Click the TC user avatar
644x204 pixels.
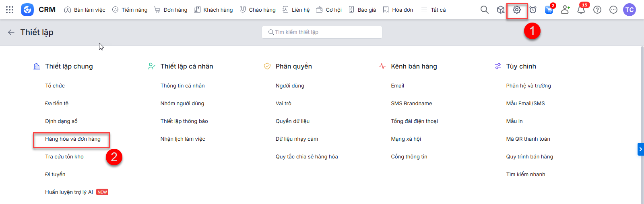point(629,10)
